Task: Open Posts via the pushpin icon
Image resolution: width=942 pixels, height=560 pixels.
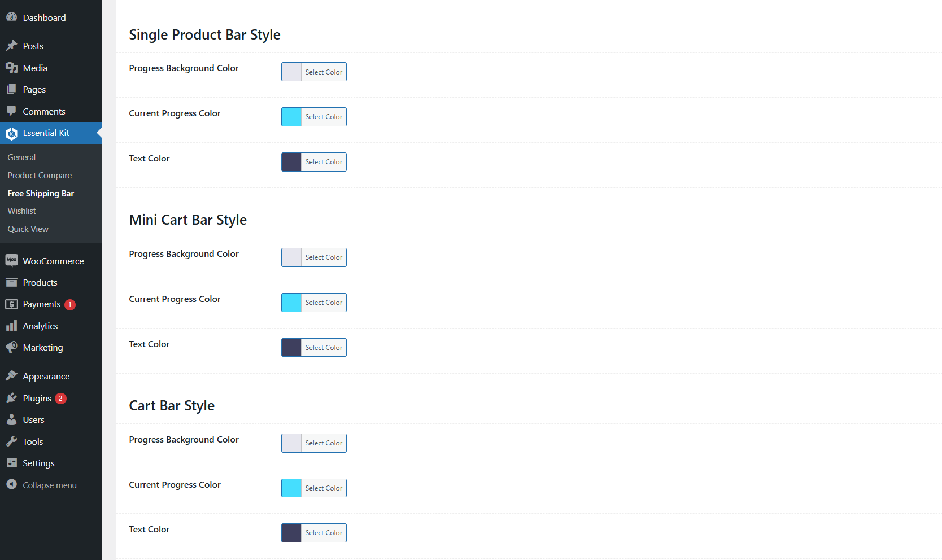Action: [x=11, y=46]
